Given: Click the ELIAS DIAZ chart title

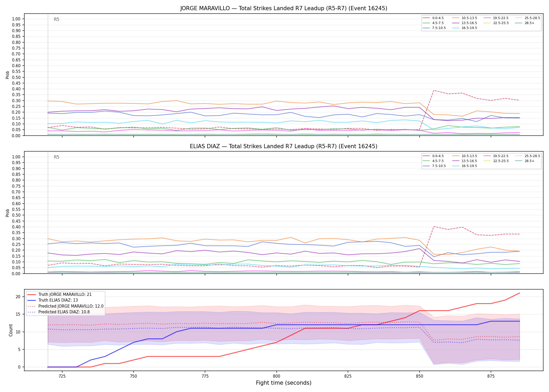Looking at the screenshot, I should click(284, 146).
